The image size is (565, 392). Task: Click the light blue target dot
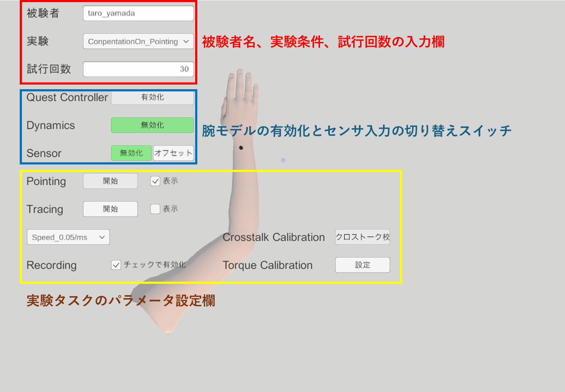pos(283,160)
